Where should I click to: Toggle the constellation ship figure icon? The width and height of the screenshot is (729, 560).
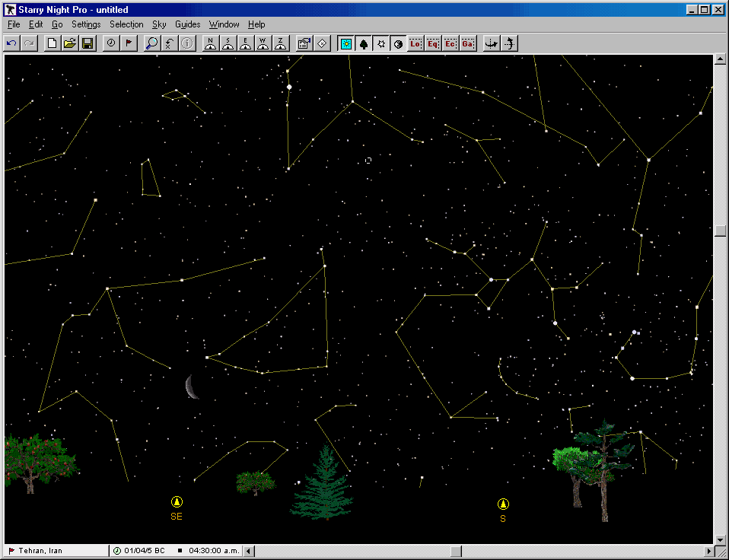[492, 43]
